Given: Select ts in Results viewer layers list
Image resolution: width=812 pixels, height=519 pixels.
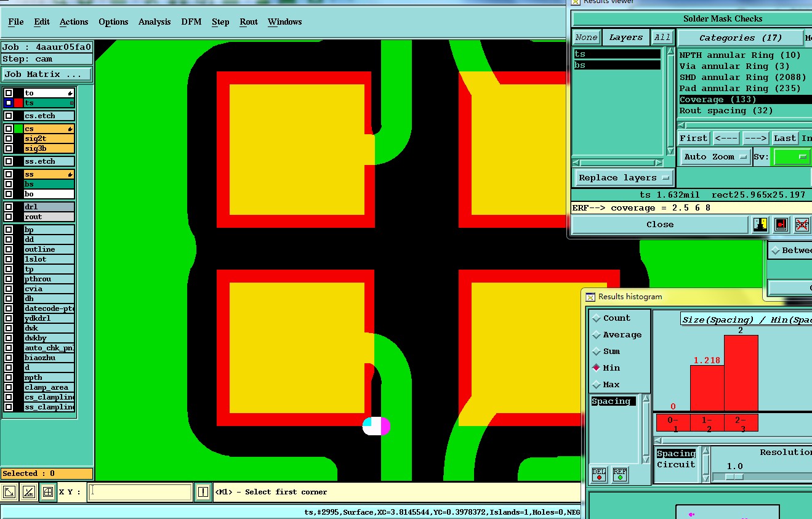Looking at the screenshot, I should click(617, 54).
